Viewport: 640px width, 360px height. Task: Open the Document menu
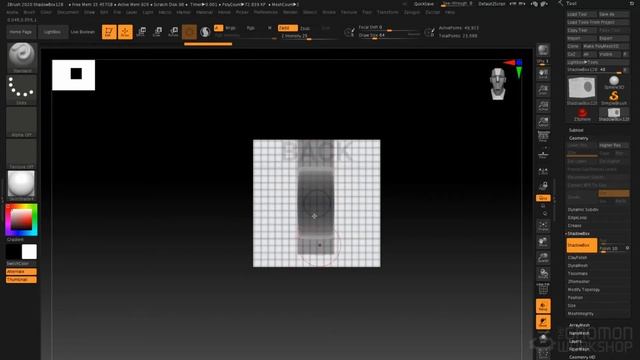click(68, 12)
